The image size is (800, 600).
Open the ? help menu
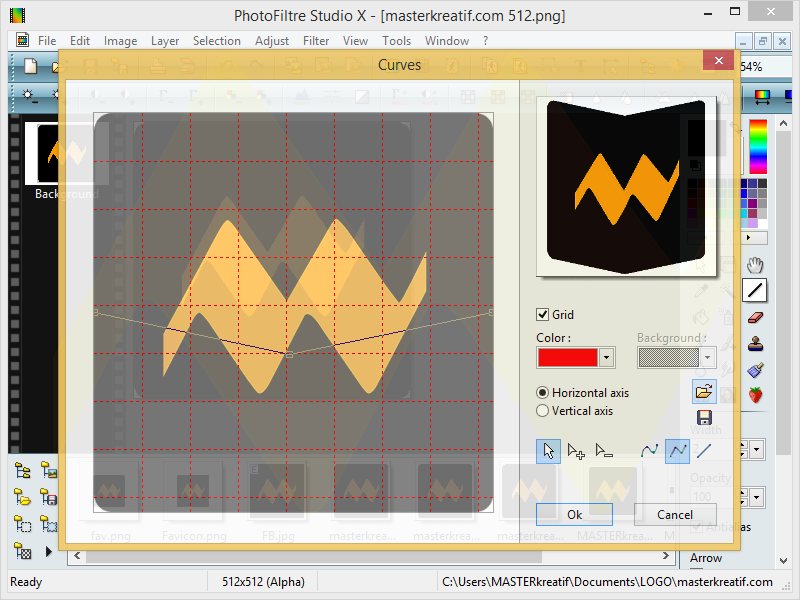point(486,41)
